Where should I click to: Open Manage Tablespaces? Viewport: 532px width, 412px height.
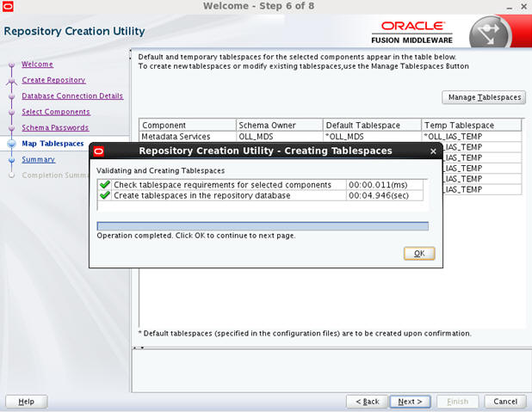(484, 97)
